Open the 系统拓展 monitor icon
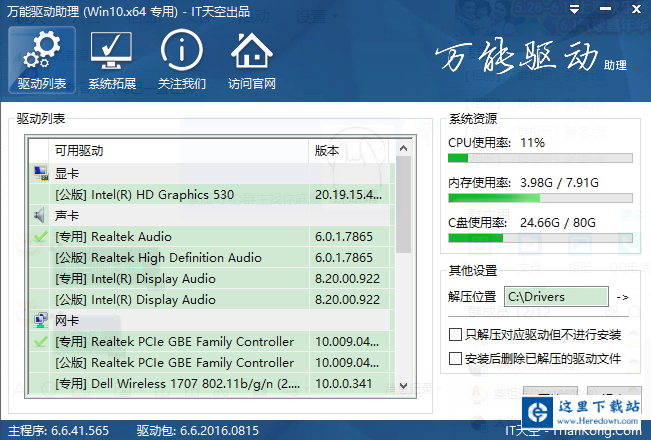Screen dimensions: 651x440 (x=112, y=60)
